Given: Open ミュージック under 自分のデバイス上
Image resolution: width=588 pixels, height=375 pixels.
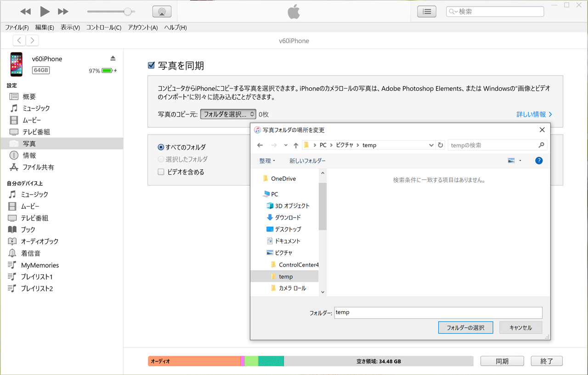Looking at the screenshot, I should [x=62, y=195].
